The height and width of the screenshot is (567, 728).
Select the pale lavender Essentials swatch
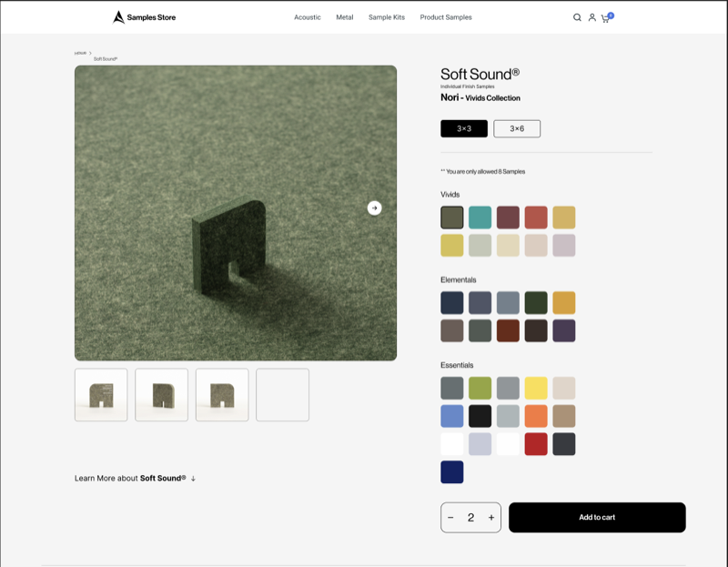480,444
